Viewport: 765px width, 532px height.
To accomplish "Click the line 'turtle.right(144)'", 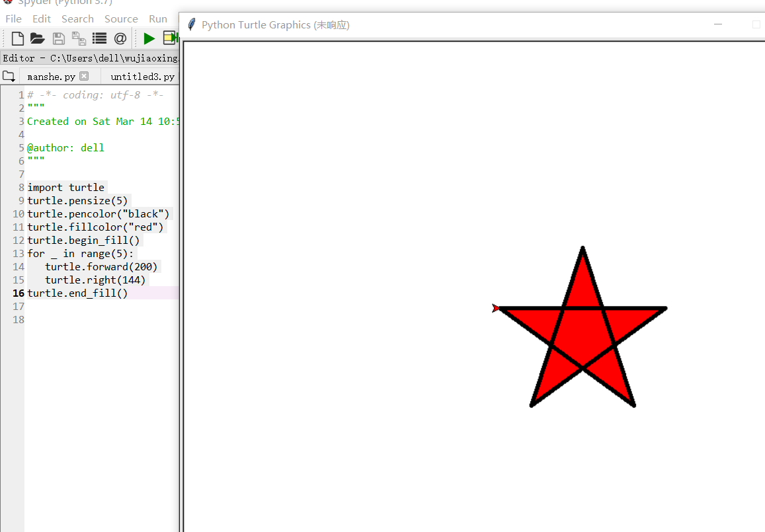I will click(x=96, y=280).
